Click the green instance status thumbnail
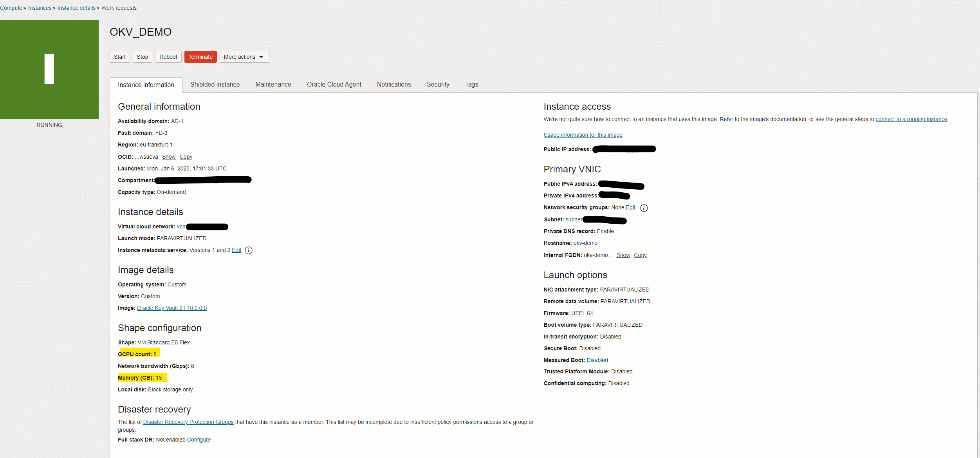The image size is (980, 458). click(49, 69)
